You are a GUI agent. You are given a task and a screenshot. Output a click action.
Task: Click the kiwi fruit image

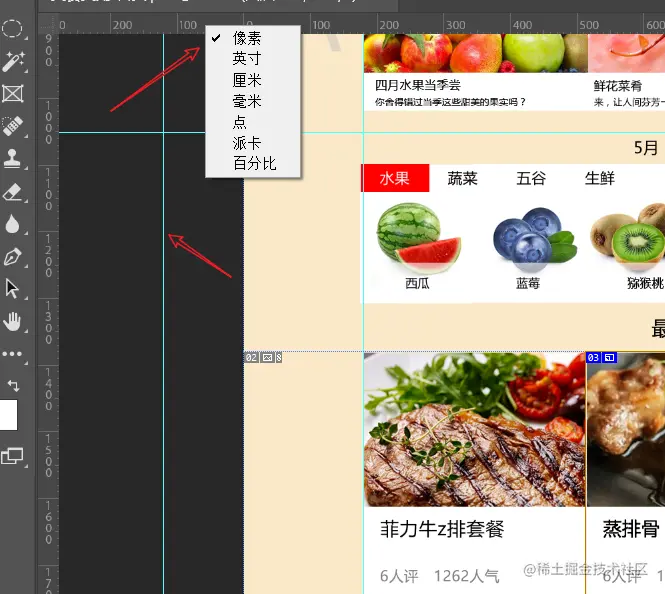(x=628, y=235)
